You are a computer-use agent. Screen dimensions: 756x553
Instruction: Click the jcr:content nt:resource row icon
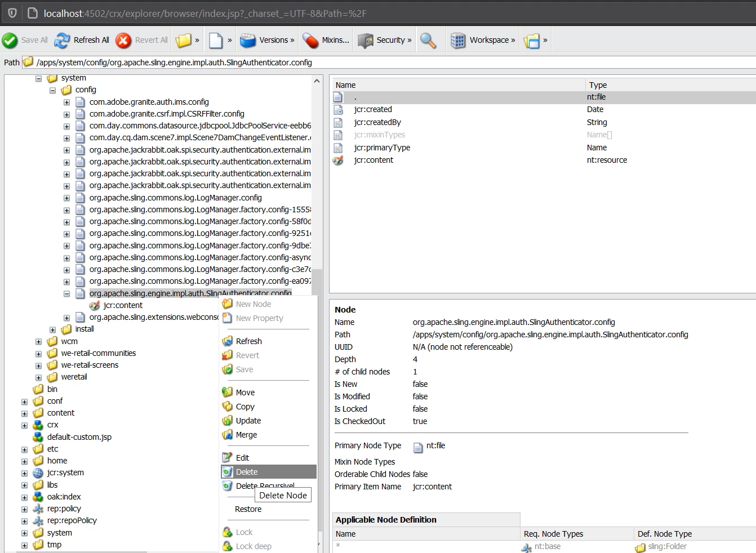click(x=338, y=160)
